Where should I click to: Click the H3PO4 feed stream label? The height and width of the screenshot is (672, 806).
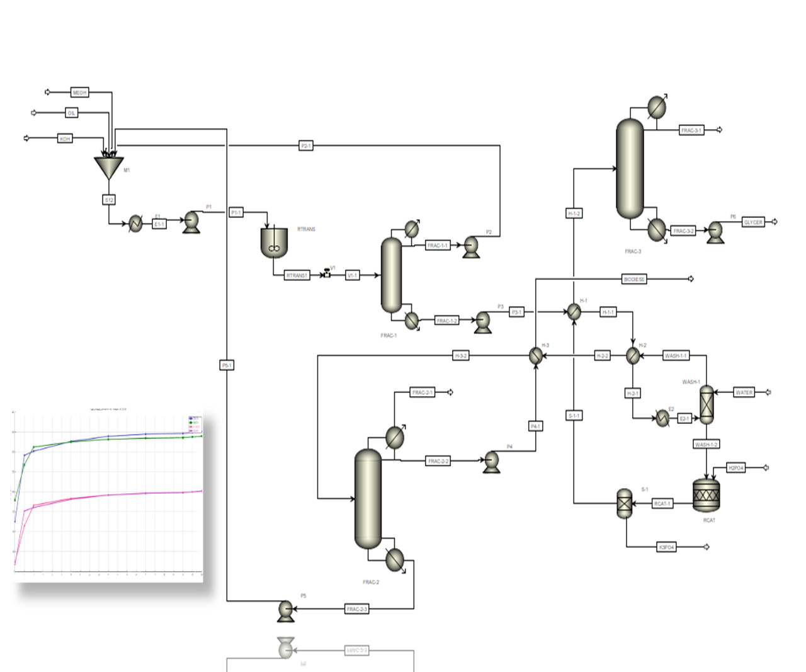[x=735, y=468]
